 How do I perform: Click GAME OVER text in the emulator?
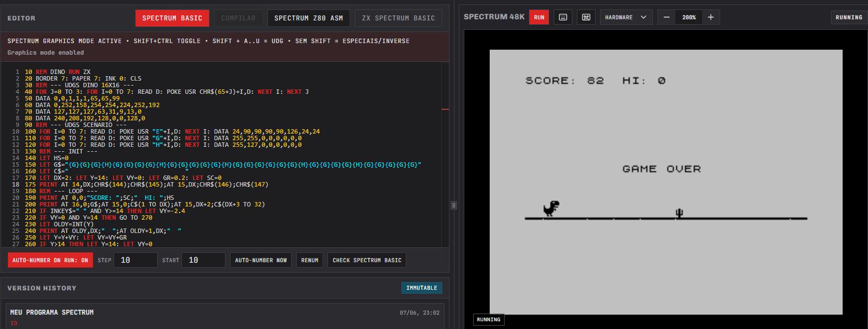[x=661, y=169]
